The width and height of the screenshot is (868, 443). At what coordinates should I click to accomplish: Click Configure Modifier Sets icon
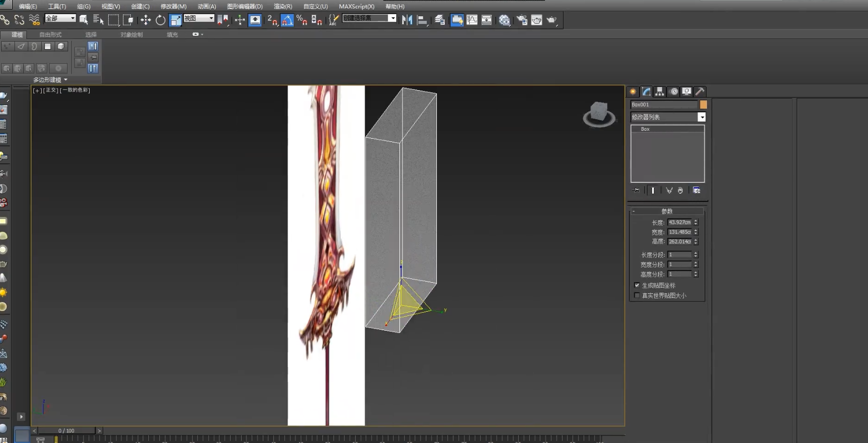[x=697, y=190]
